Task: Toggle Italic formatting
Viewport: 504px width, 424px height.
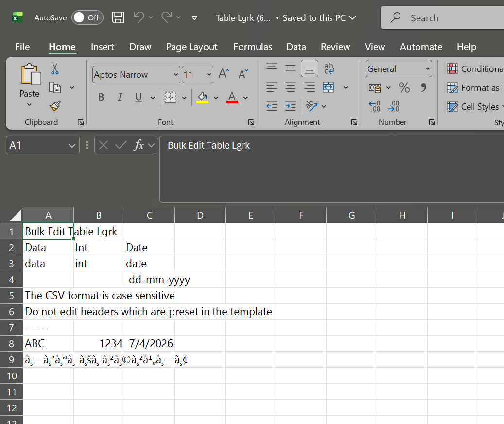Action: [120, 97]
